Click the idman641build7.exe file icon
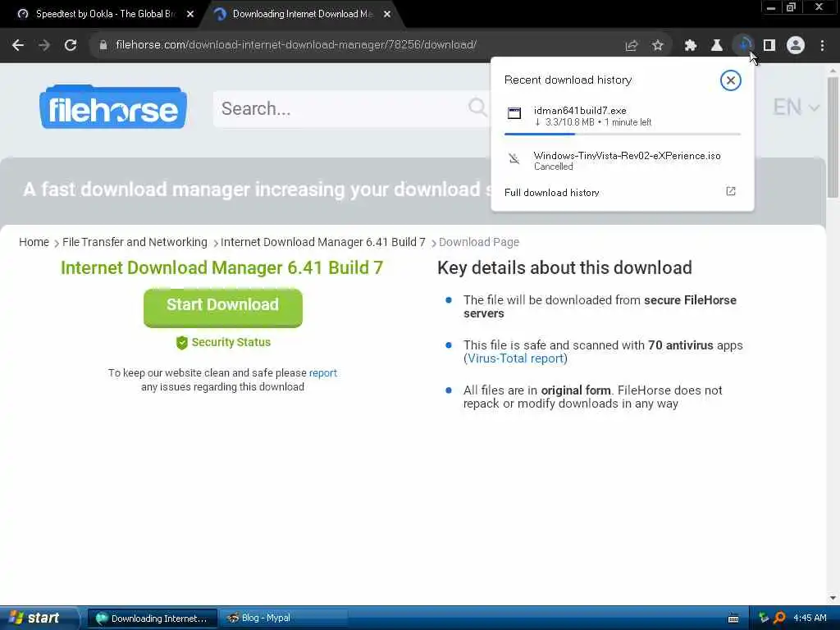This screenshot has width=840, height=630. pos(514,113)
